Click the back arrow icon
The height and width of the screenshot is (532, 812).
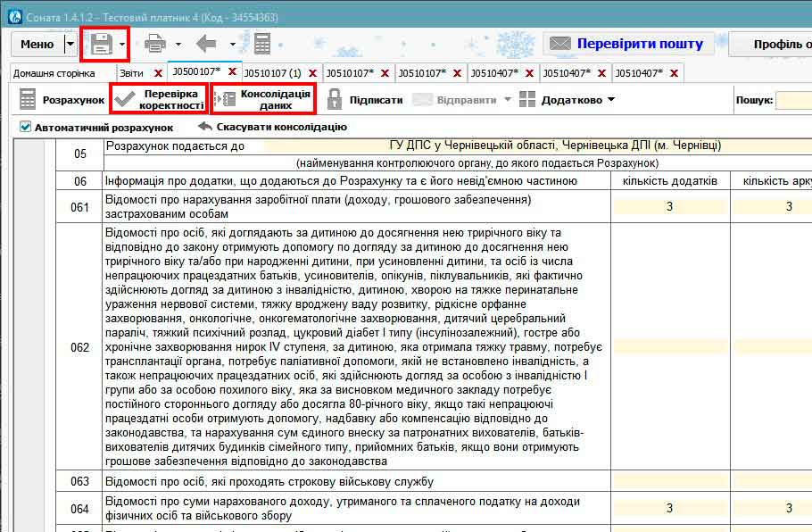pyautogui.click(x=206, y=44)
